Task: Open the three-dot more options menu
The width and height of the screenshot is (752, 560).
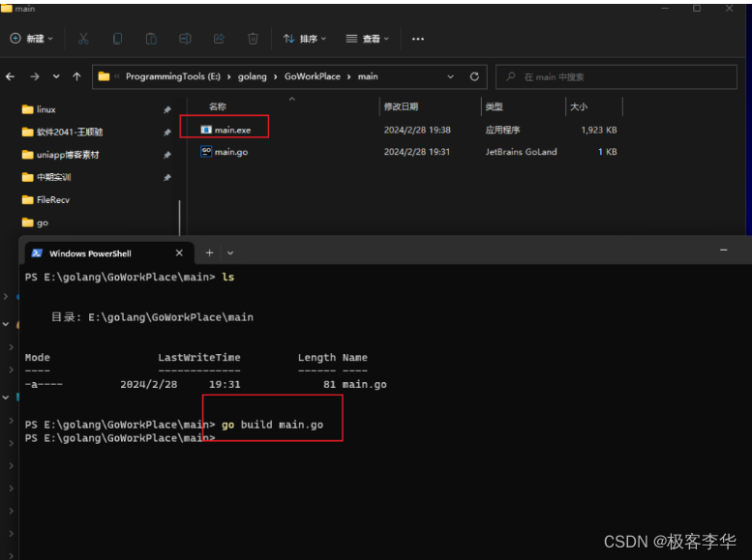Action: point(418,39)
